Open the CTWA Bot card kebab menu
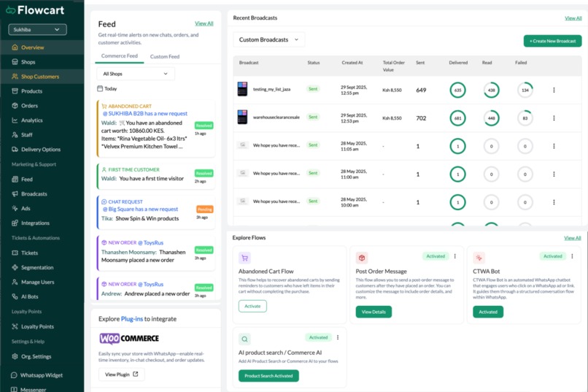 [572, 256]
